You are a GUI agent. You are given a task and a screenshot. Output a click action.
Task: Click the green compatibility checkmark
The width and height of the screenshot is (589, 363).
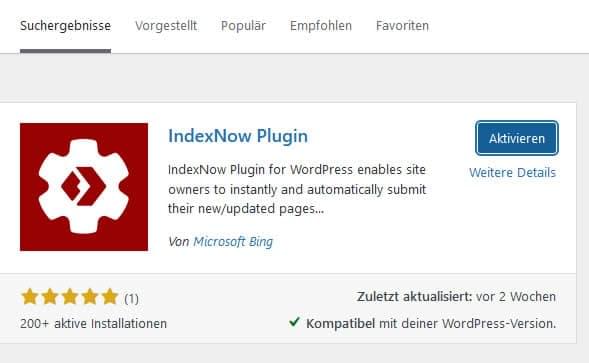tap(294, 322)
